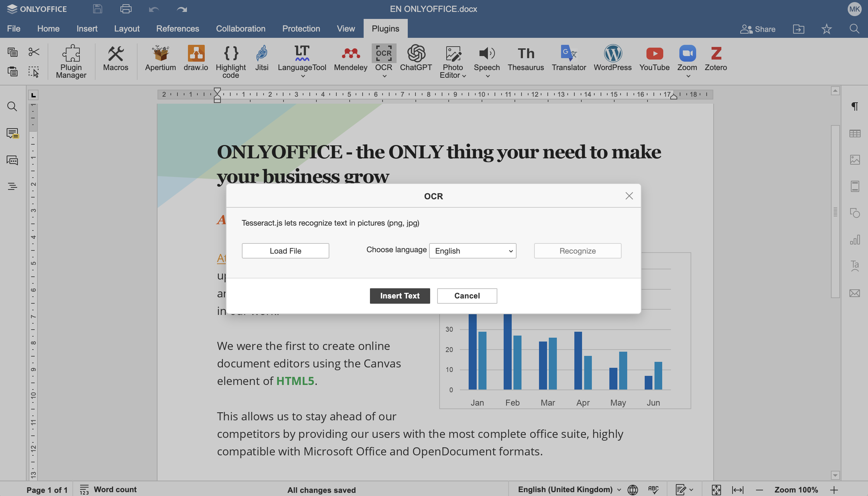The height and width of the screenshot is (496, 868).
Task: Toggle nonprinting characters paragraph mark
Action: tap(855, 106)
